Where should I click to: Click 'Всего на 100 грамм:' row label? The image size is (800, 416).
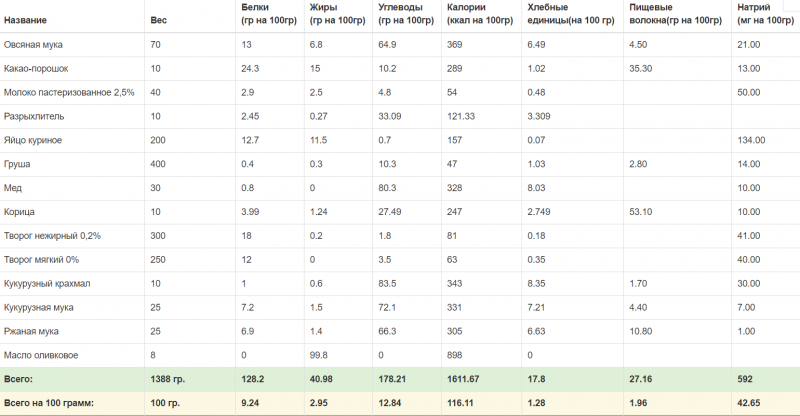49,403
